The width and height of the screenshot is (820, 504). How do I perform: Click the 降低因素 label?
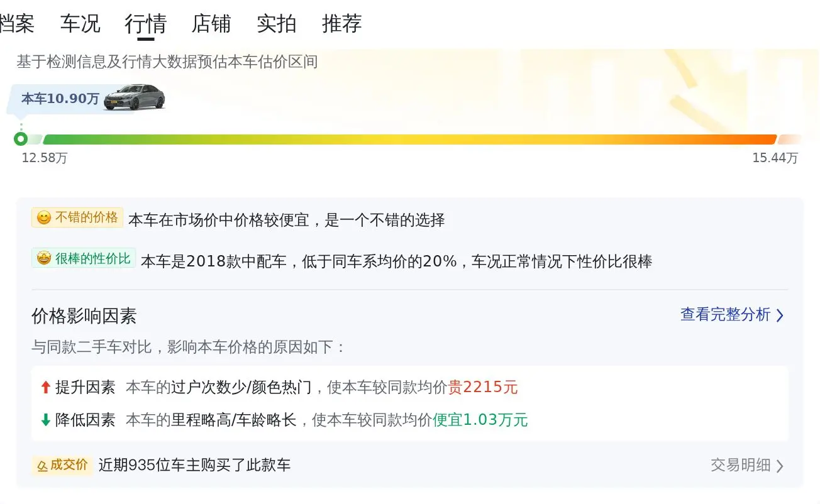point(86,420)
